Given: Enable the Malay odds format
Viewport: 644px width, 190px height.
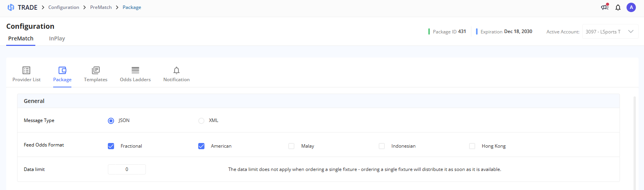Looking at the screenshot, I should [291, 146].
